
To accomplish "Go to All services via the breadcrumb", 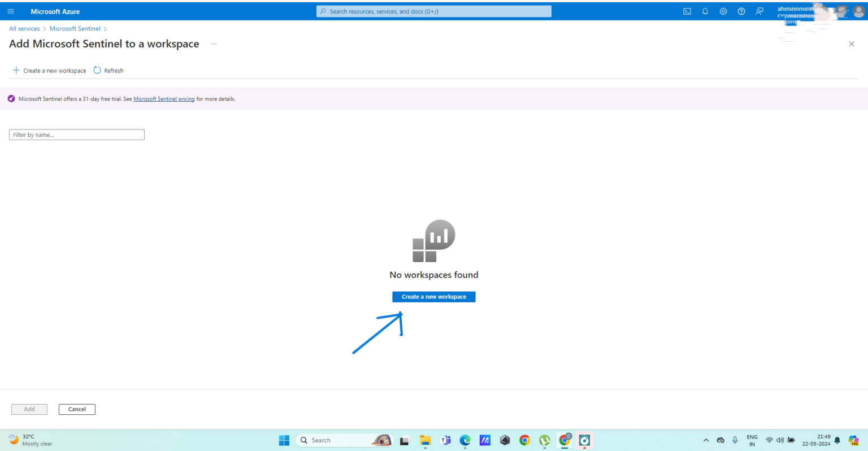I will point(24,28).
